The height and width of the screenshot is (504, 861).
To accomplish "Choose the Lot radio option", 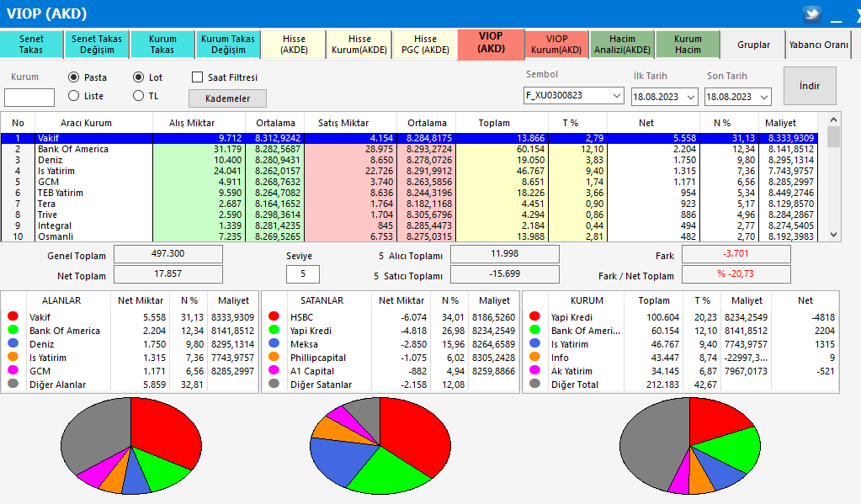I will click(138, 77).
